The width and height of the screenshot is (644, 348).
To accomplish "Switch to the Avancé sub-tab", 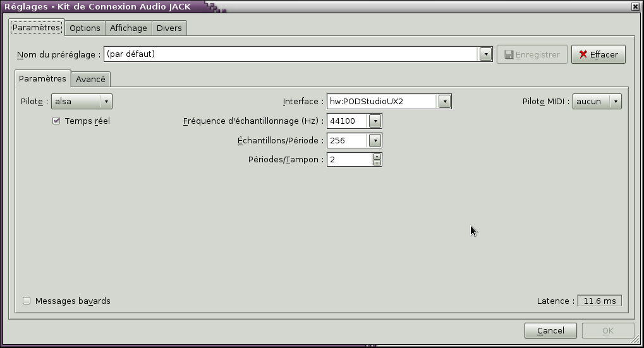I will [90, 79].
